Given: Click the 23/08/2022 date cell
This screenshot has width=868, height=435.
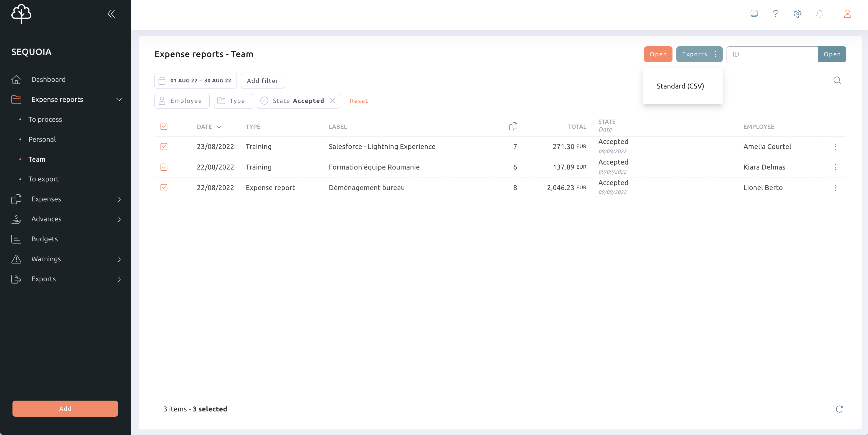Looking at the screenshot, I should click(x=215, y=147).
